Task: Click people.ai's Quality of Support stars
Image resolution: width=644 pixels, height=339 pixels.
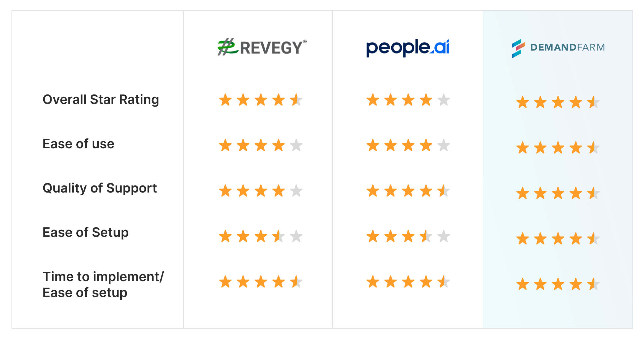Action: pyautogui.click(x=408, y=191)
